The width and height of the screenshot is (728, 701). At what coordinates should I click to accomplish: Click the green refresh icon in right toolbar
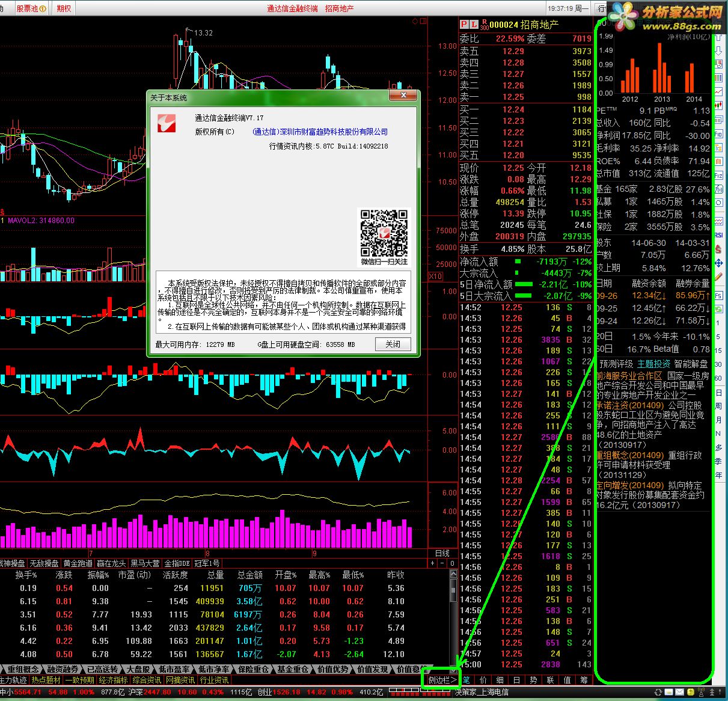[x=718, y=309]
